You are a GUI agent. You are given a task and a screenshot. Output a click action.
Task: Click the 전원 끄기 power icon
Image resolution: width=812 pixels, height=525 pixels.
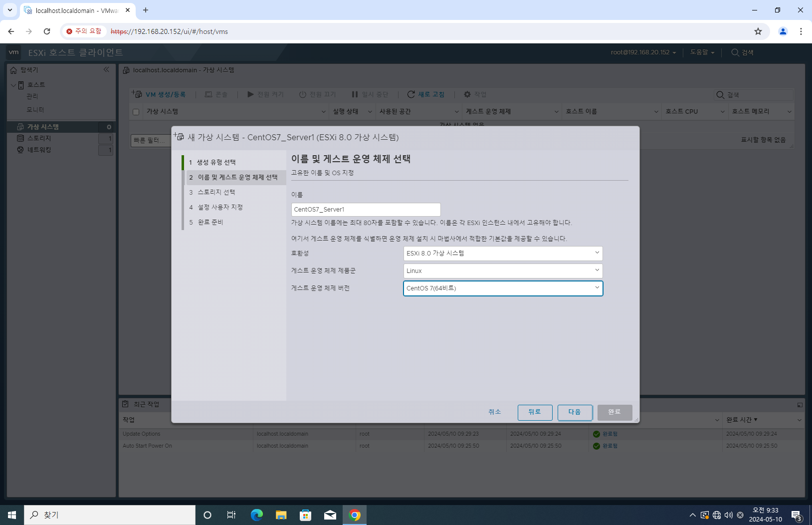pyautogui.click(x=302, y=94)
